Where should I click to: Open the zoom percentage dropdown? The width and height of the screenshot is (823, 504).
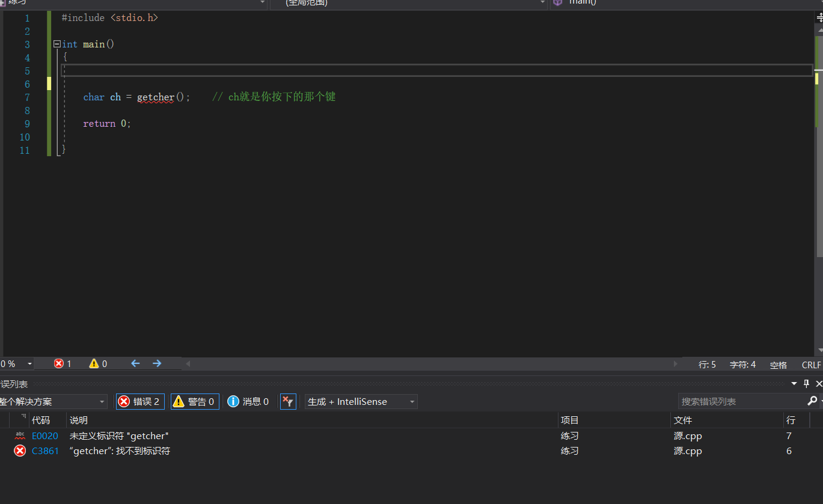click(x=30, y=364)
